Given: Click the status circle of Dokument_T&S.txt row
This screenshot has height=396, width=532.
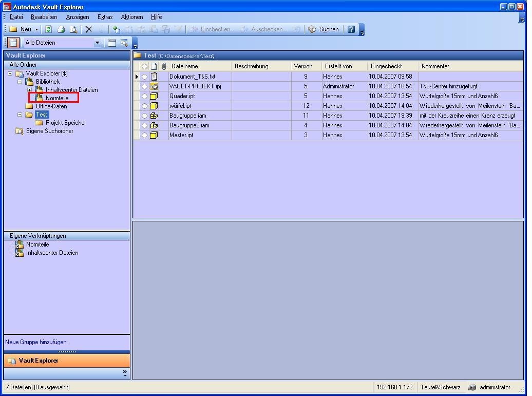Looking at the screenshot, I should tap(144, 77).
